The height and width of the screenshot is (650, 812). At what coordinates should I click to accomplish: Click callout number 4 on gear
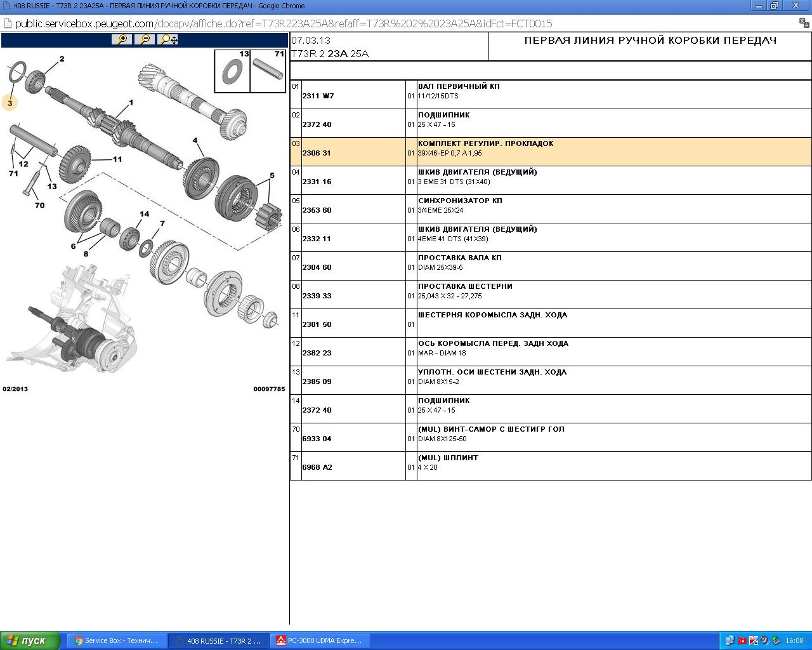pos(195,140)
